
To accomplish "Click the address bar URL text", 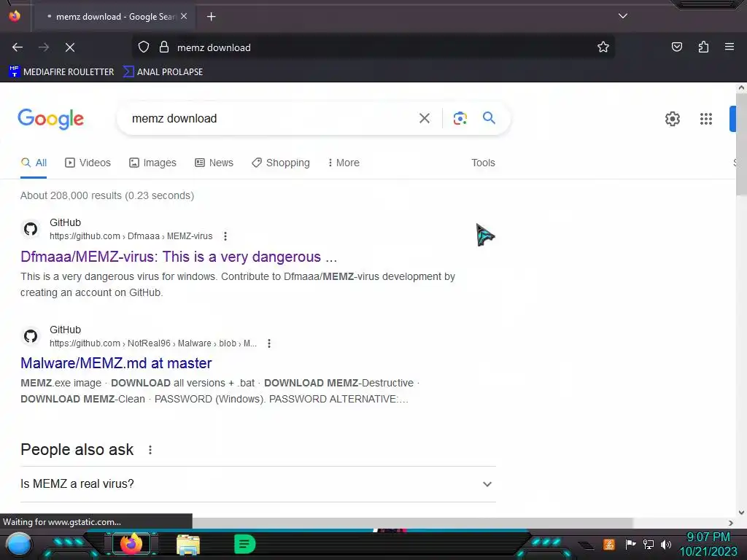I will tap(214, 47).
